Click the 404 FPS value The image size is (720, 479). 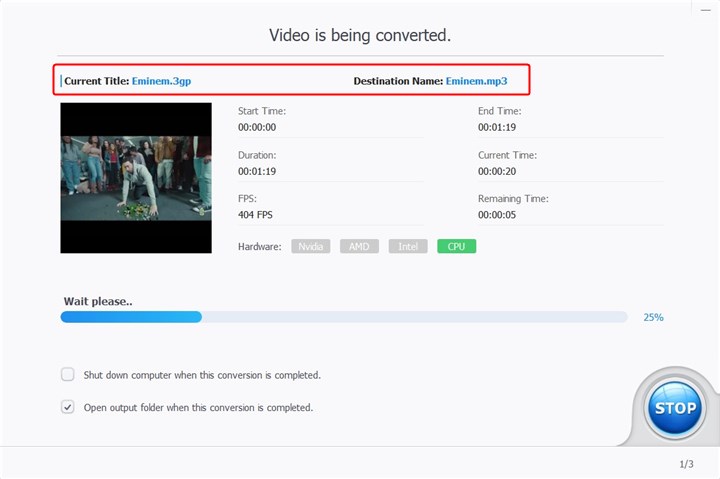[x=255, y=215]
